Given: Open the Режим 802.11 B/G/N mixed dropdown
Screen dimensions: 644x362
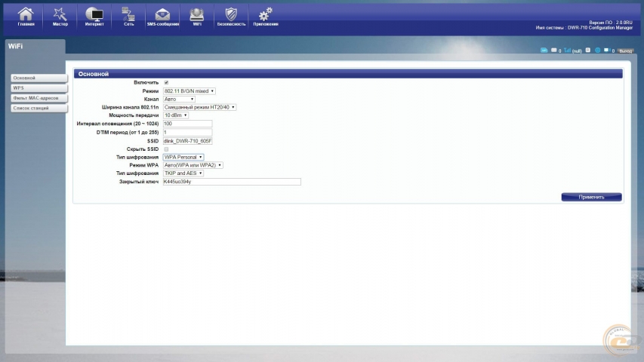Looking at the screenshot, I should 189,90.
